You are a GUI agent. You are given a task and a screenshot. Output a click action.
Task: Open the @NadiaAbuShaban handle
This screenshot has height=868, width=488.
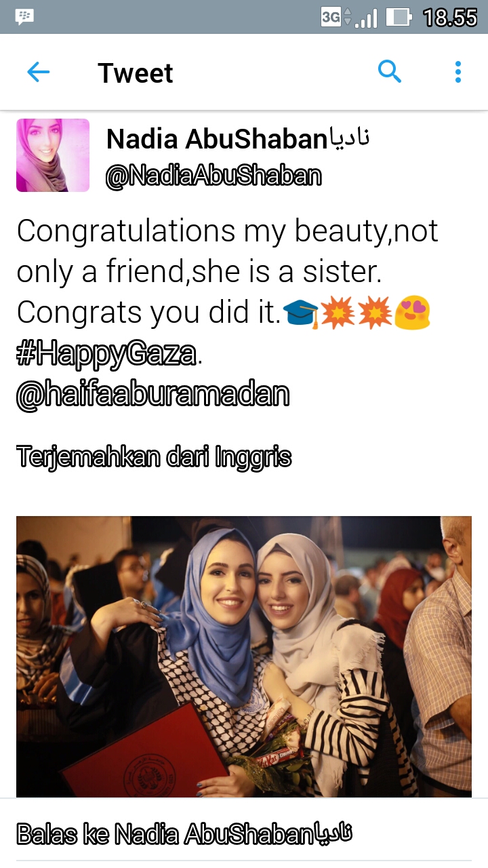point(213,176)
